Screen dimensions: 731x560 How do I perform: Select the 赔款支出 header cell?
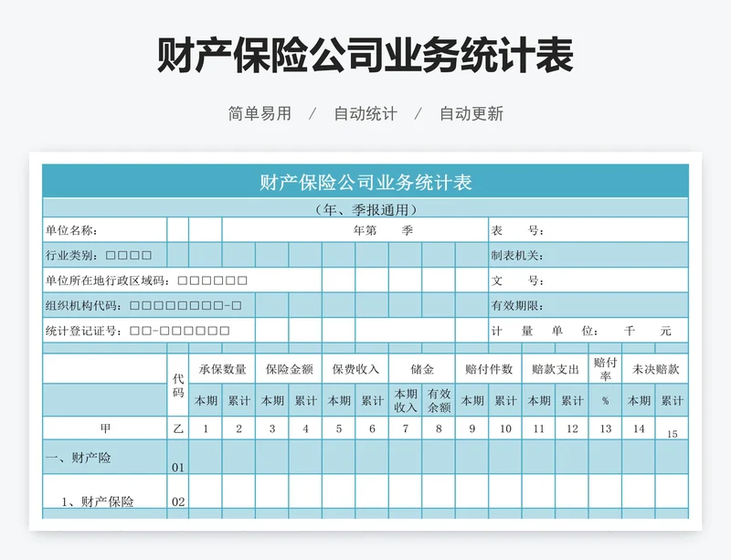pyautogui.click(x=556, y=369)
